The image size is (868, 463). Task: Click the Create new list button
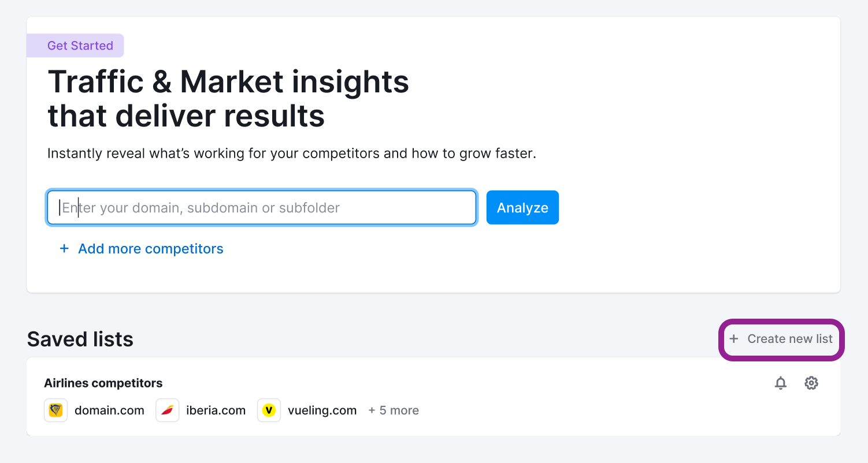coord(781,339)
